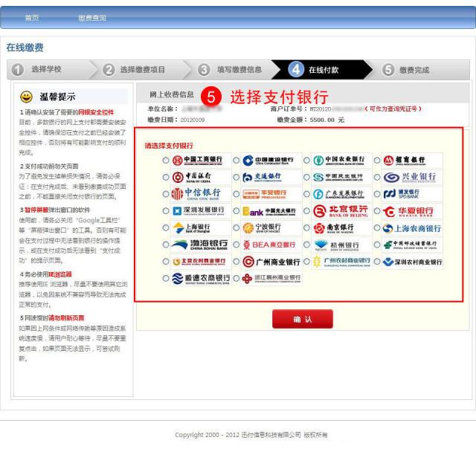Pick the 中国农业银行 radio button

[x=306, y=161]
